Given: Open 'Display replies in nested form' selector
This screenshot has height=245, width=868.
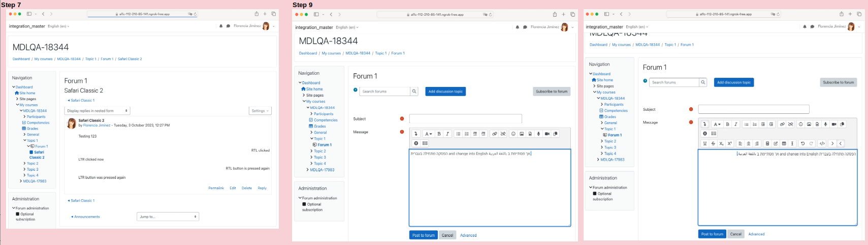Looking at the screenshot, I should click(97, 110).
